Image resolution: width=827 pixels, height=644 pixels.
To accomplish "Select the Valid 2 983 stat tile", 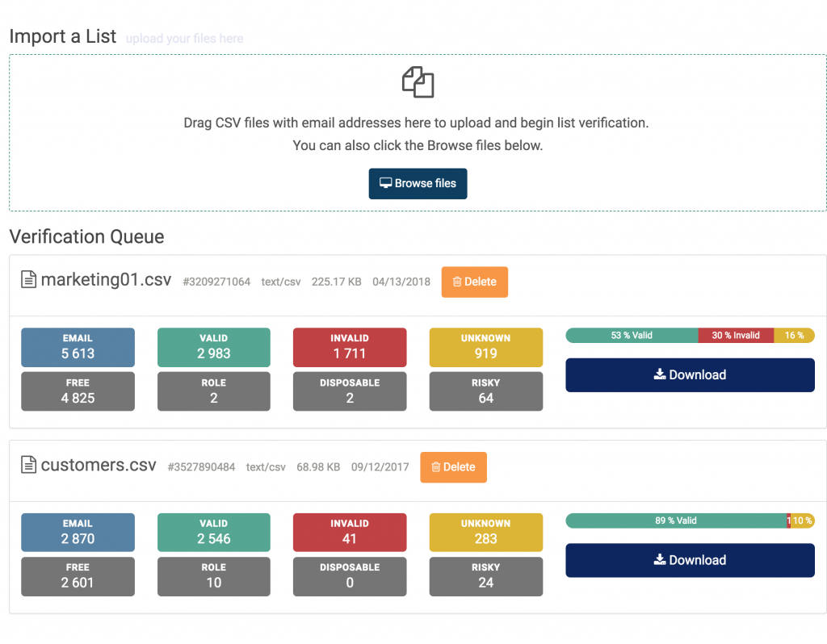I will (x=213, y=347).
